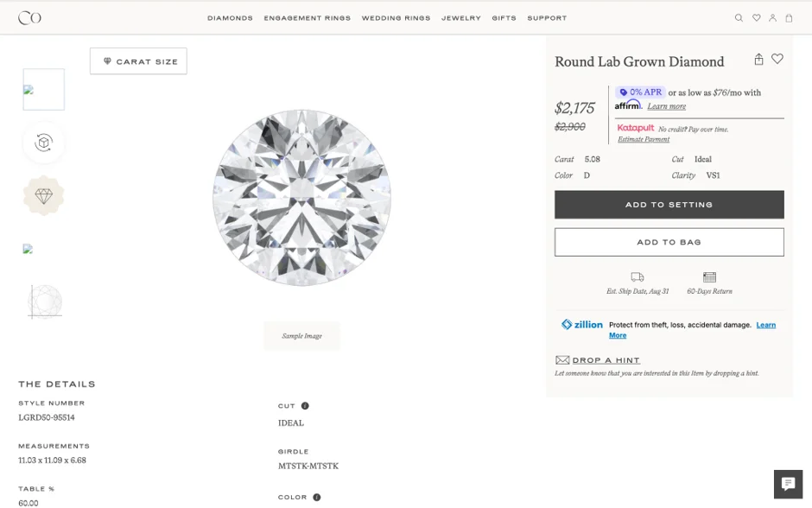The image size is (812, 508).
Task: Open the account profile icon
Action: [x=772, y=18]
